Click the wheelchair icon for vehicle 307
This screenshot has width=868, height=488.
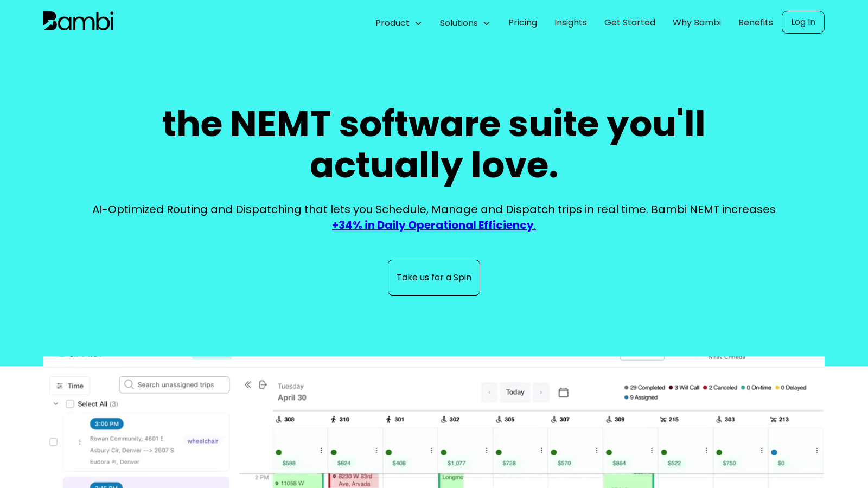tap(554, 420)
